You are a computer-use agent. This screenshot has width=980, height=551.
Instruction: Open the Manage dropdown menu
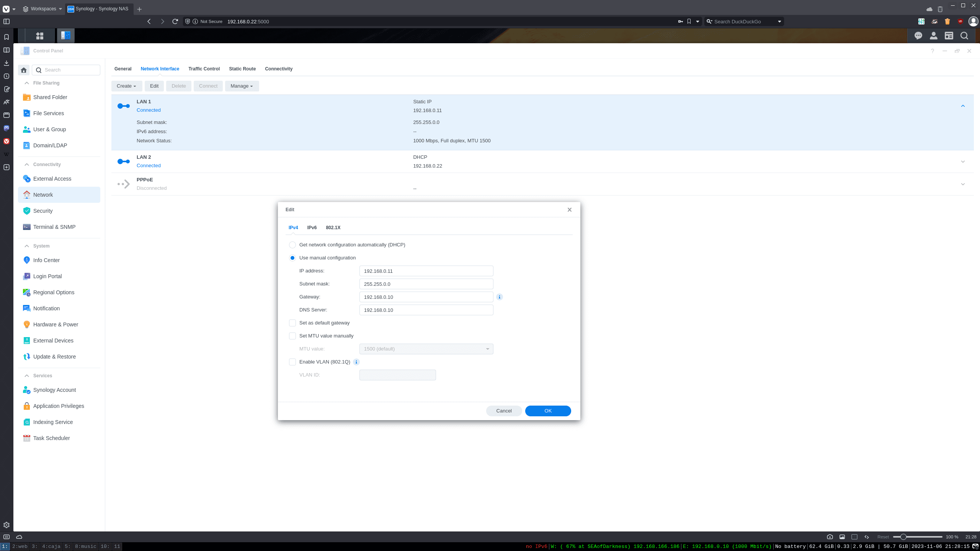point(242,86)
